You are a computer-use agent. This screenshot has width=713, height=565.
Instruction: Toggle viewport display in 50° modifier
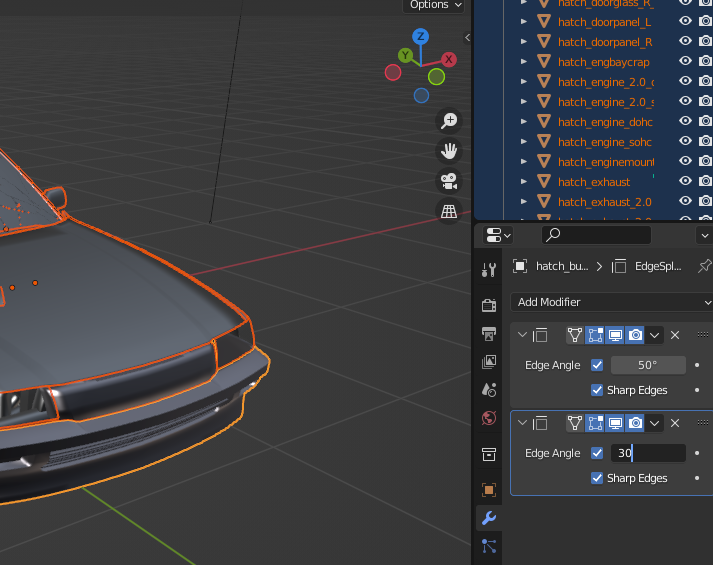pos(615,335)
